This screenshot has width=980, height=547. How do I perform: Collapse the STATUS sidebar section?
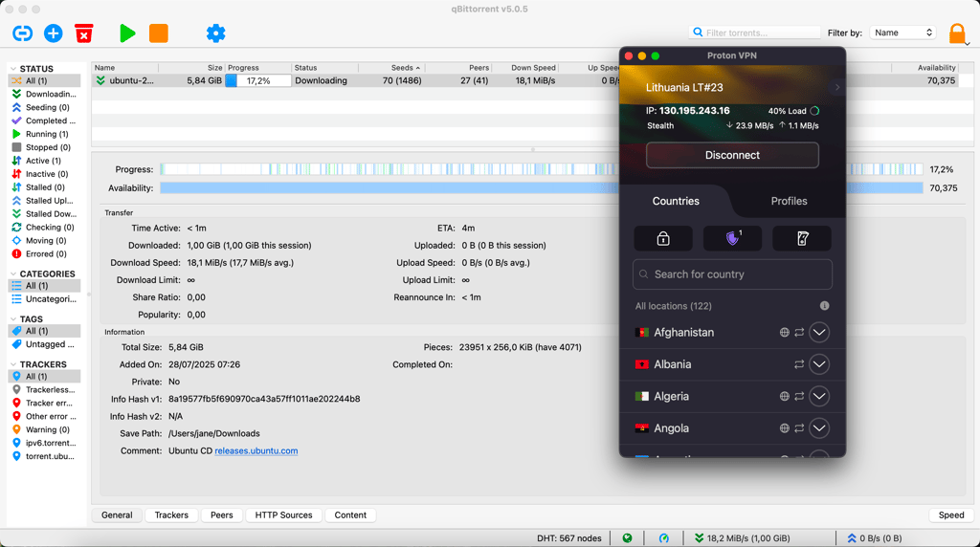[x=13, y=69]
